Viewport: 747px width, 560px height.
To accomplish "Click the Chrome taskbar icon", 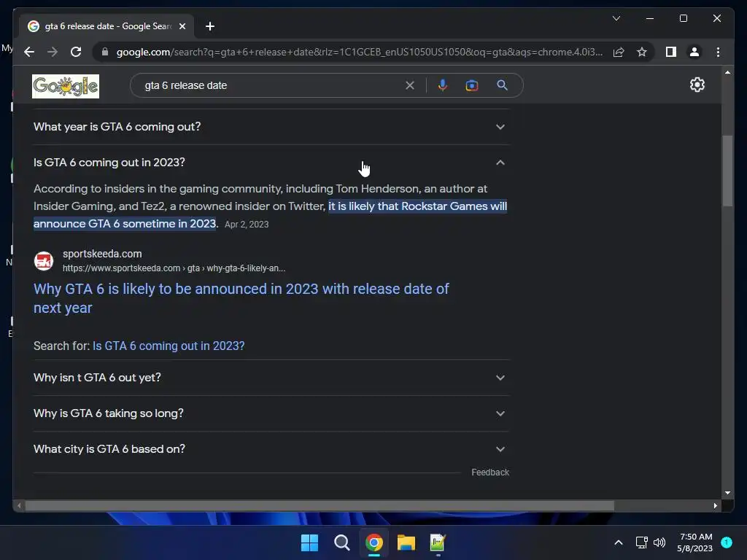I will click(x=374, y=542).
